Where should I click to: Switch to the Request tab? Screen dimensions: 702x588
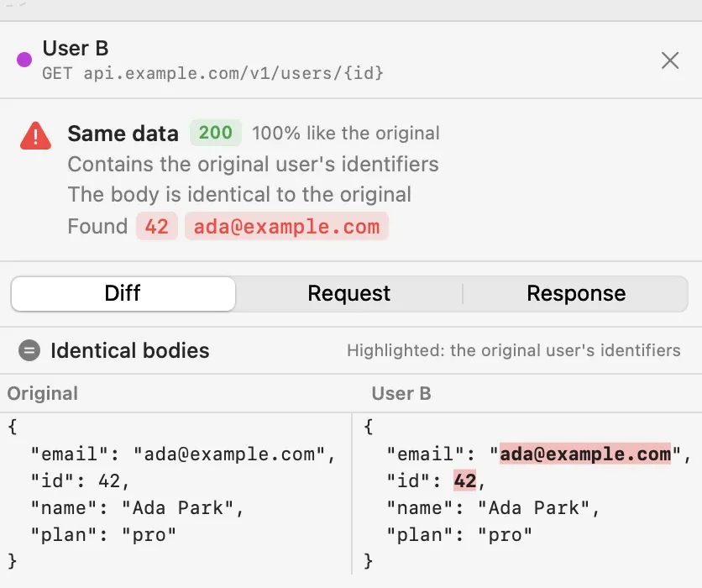348,293
